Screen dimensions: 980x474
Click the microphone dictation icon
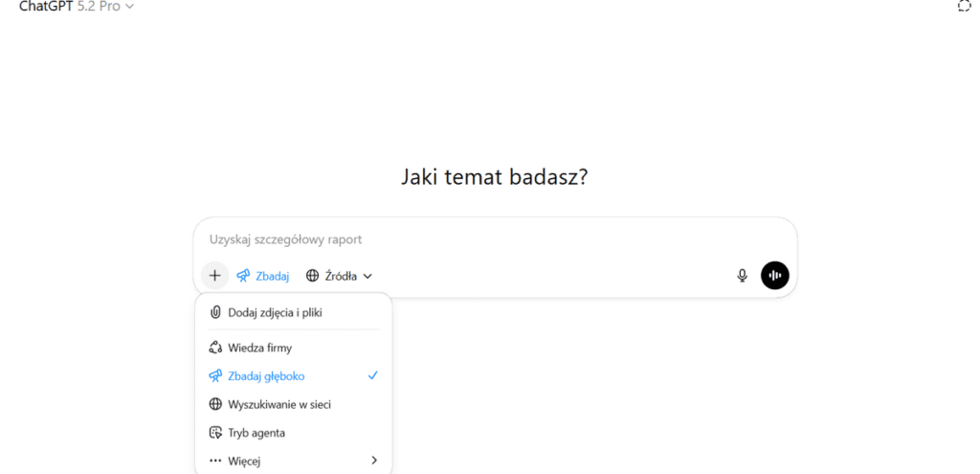(742, 276)
